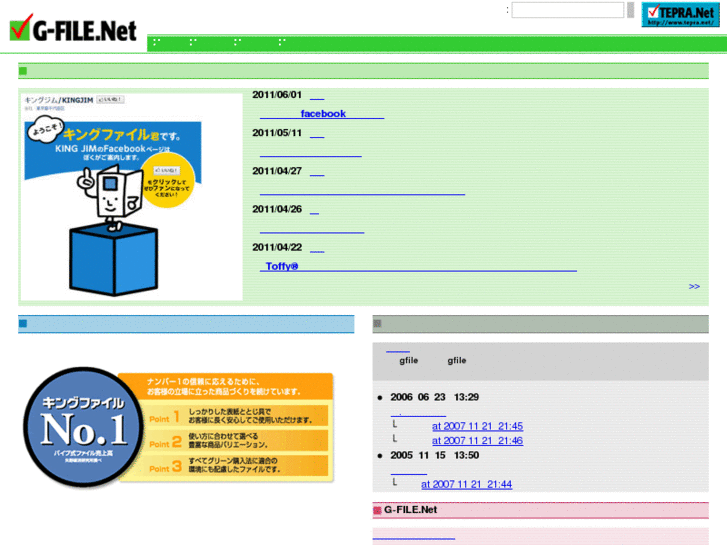Image resolution: width=727 pixels, height=545 pixels.
Task: Open headline link under 2011/04/26
Action: click(312, 228)
